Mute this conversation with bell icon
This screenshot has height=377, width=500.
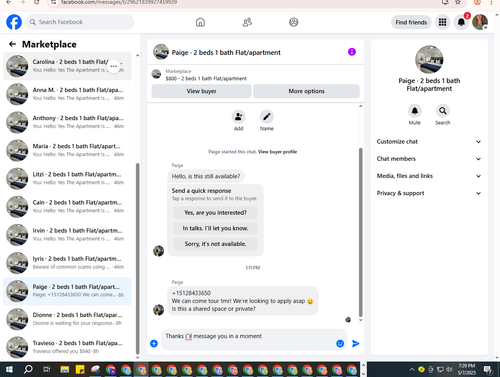(415, 111)
